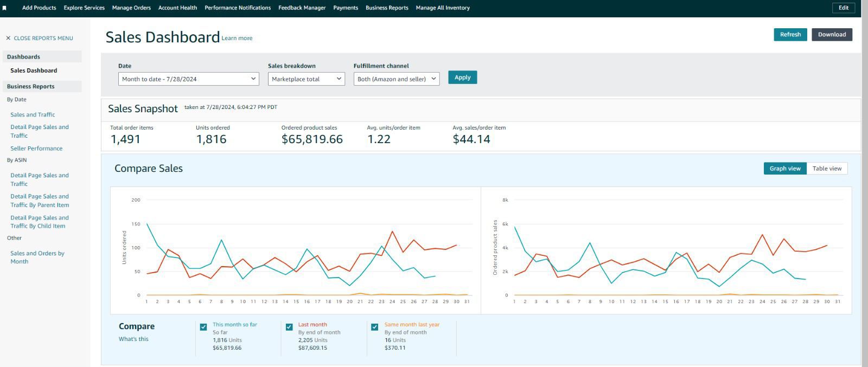Click the $65,819.66 ordered product sales value
868x367 pixels.
[312, 139]
